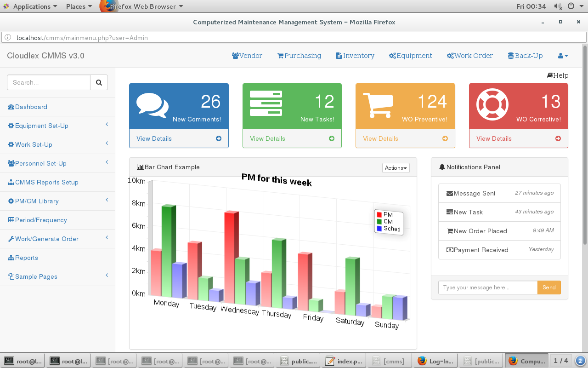Expand the PM/CM Library sidebar section
This screenshot has width=588, height=368.
pos(37,201)
